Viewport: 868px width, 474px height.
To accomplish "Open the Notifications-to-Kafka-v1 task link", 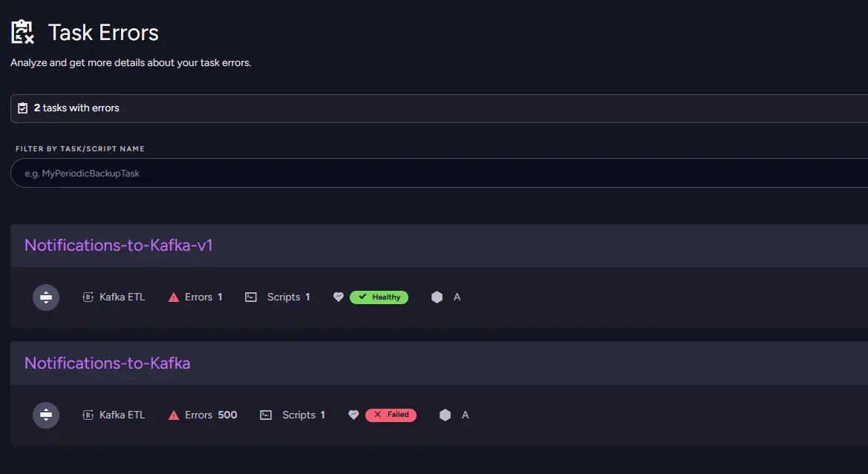I will [x=119, y=245].
